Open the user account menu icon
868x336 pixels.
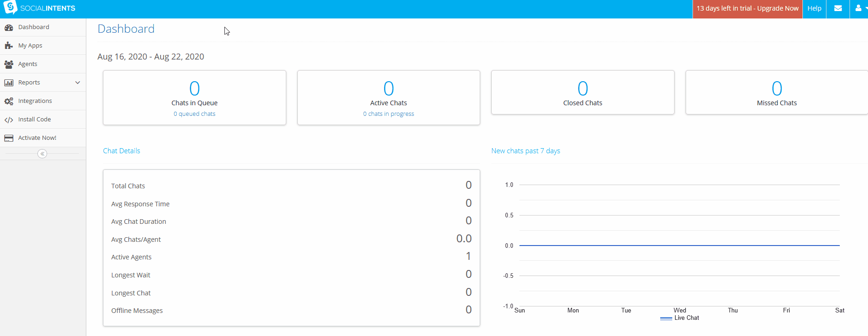point(858,8)
